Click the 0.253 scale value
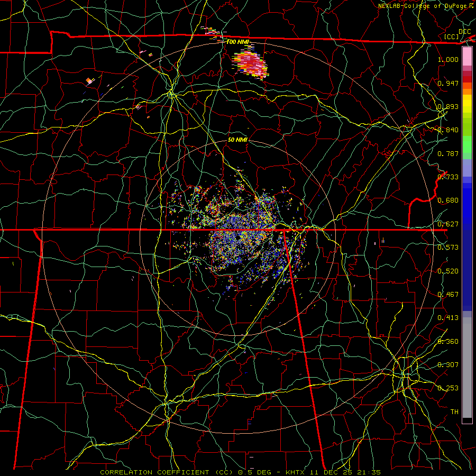This screenshot has width=476, height=476. (x=448, y=388)
